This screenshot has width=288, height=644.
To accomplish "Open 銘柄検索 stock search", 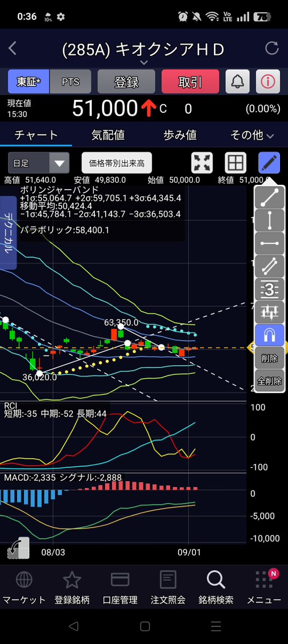I will [216, 587].
